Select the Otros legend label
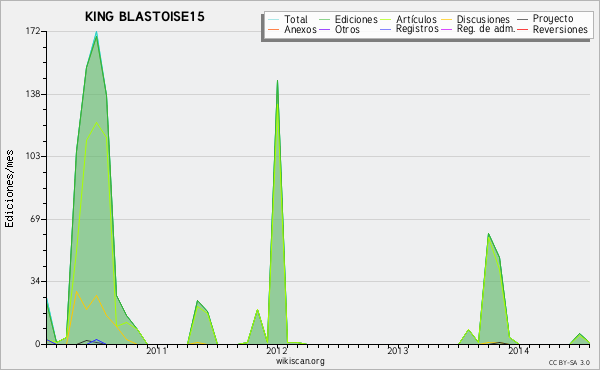This screenshot has width=600, height=370. click(347, 29)
